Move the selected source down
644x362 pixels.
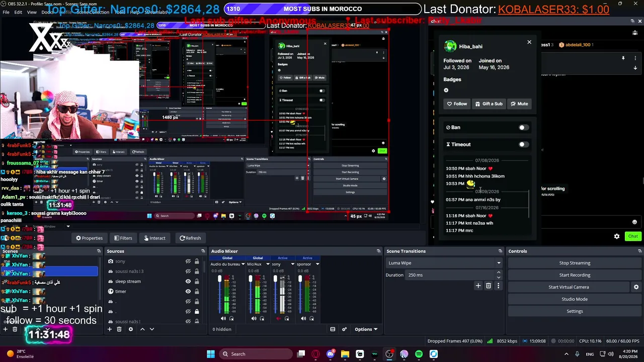coord(152,329)
